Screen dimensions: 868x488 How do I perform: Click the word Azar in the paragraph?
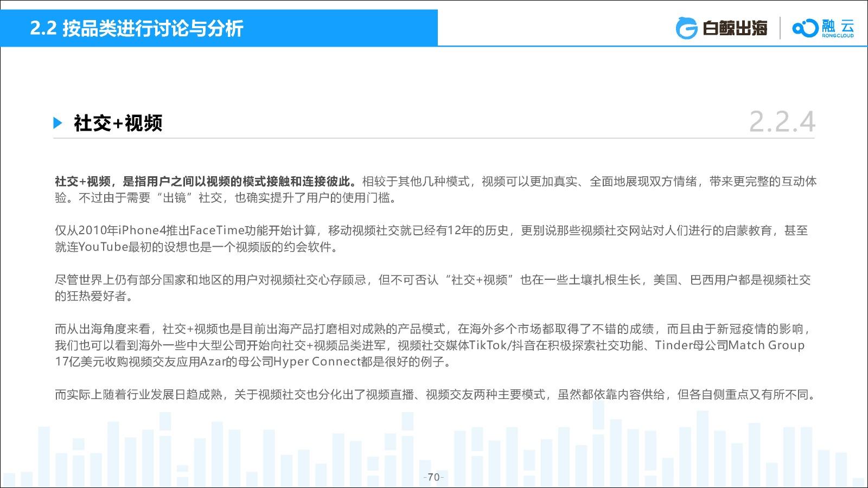[212, 362]
